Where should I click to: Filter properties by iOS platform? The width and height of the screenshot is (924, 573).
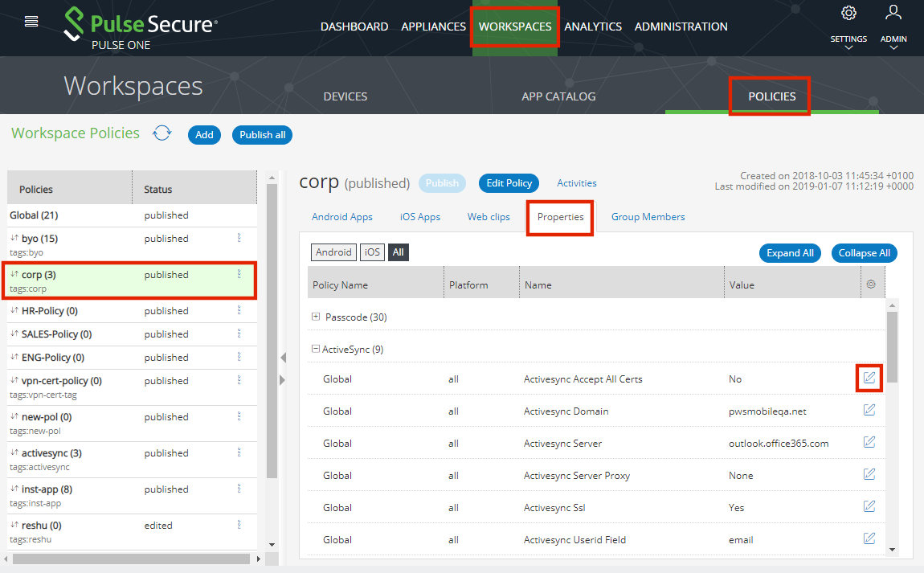(x=372, y=252)
